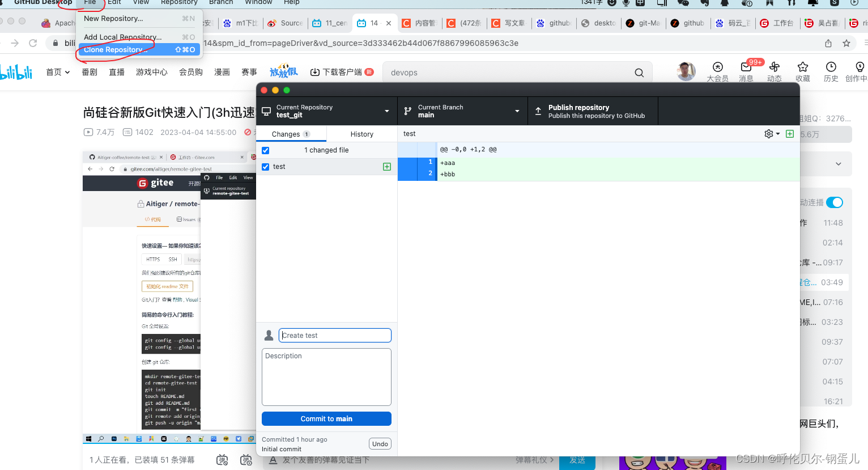
Task: Select 'New Repository...' menu entry
Action: pyautogui.click(x=139, y=19)
